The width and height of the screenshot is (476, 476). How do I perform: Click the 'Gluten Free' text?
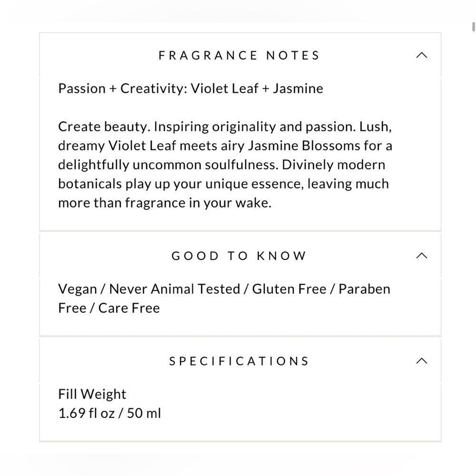tap(289, 289)
